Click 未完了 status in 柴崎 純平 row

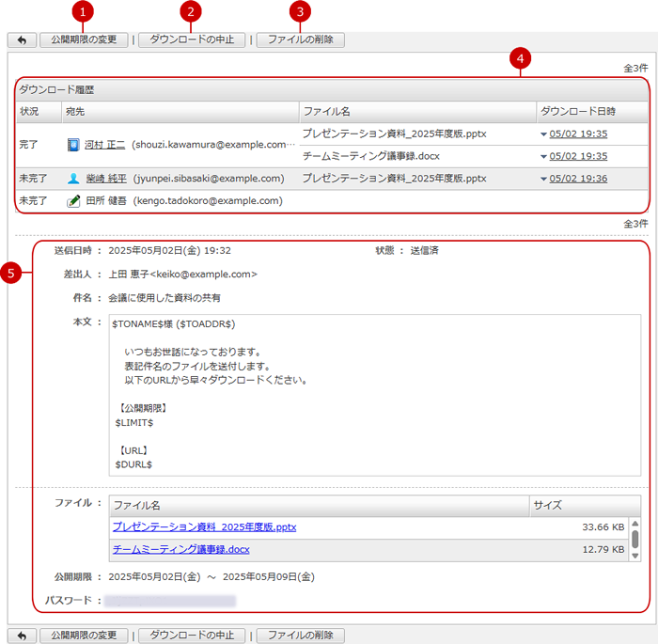pyautogui.click(x=33, y=179)
